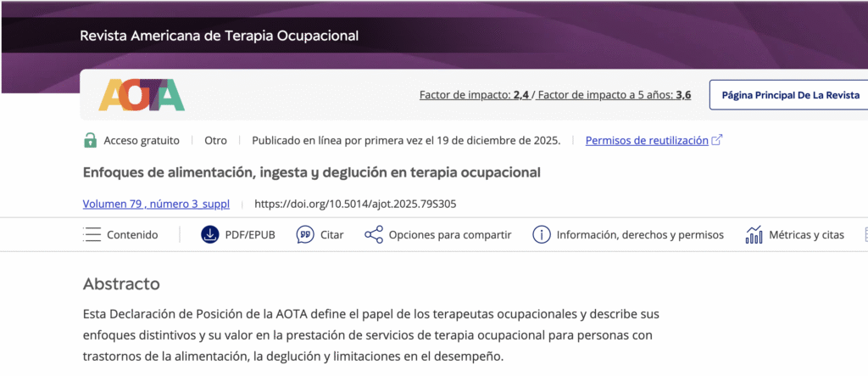
Task: Click the Factor de impacto 2,4 link
Action: coord(473,95)
